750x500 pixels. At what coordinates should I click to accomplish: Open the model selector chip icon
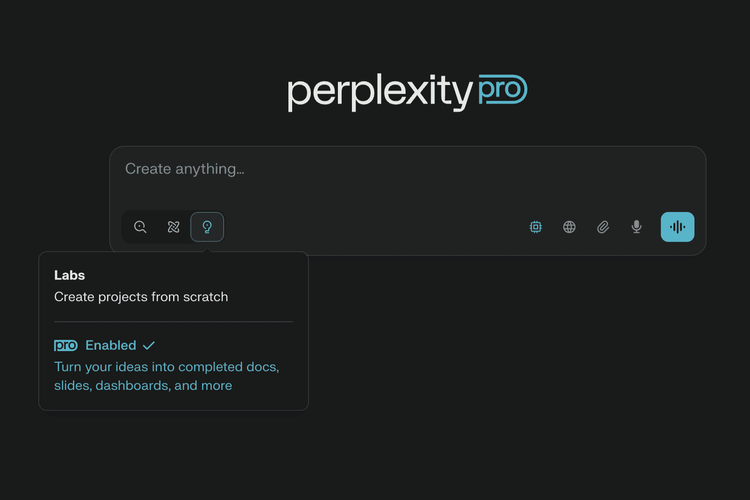coord(536,227)
